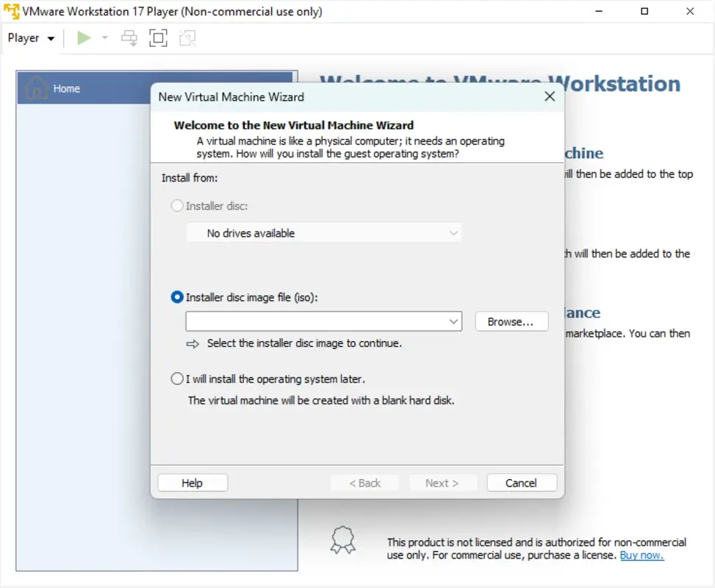Choose I will install the operating system later
The width and height of the screenshot is (715, 588).
point(176,379)
